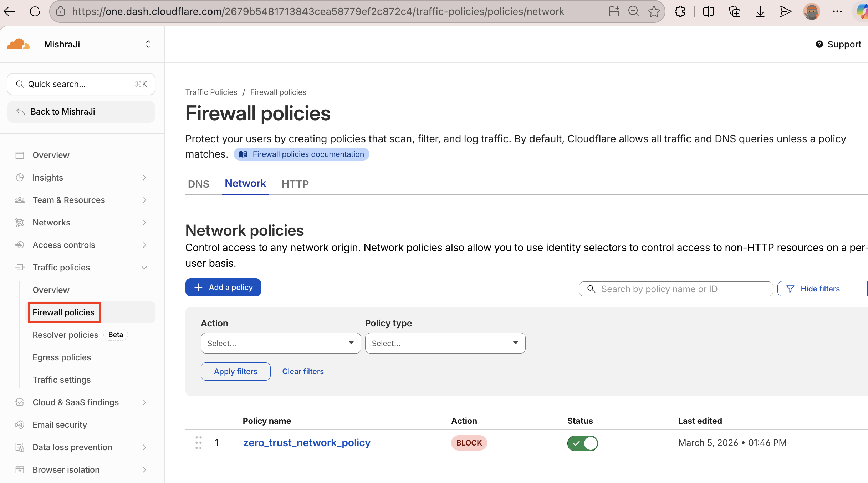
Task: Disable the zero_trust_network_policy status toggle
Action: [582, 443]
